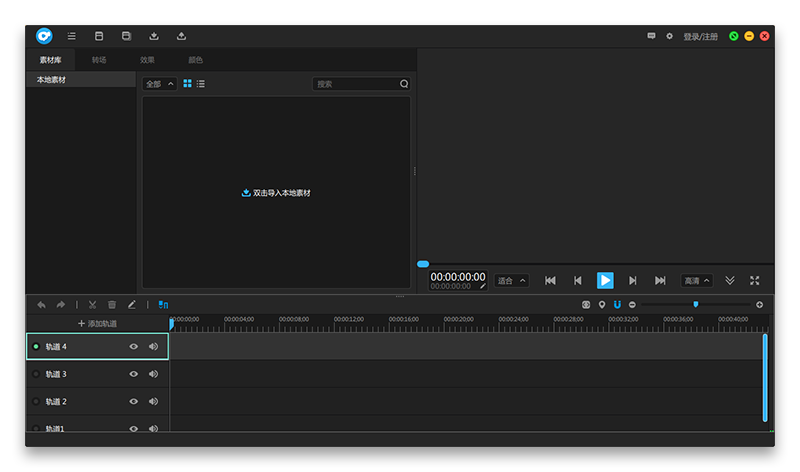The width and height of the screenshot is (800, 472).
Task: Click the double-chevron expand icon
Action: tap(730, 281)
